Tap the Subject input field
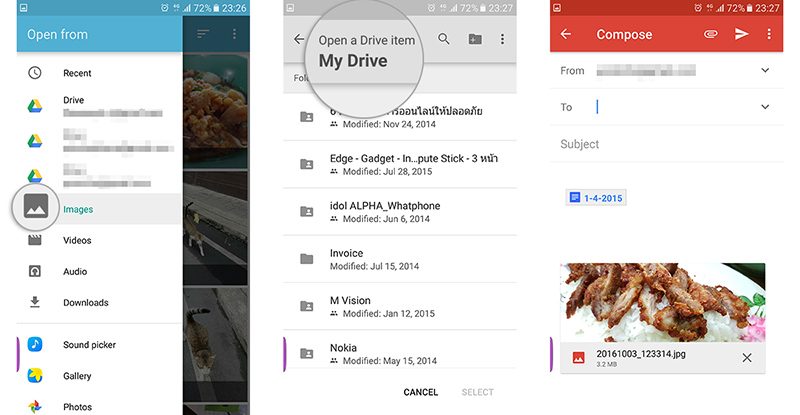 point(665,144)
